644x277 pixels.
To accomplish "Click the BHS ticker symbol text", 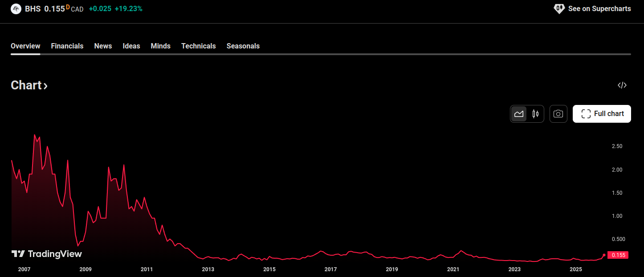I will [33, 9].
